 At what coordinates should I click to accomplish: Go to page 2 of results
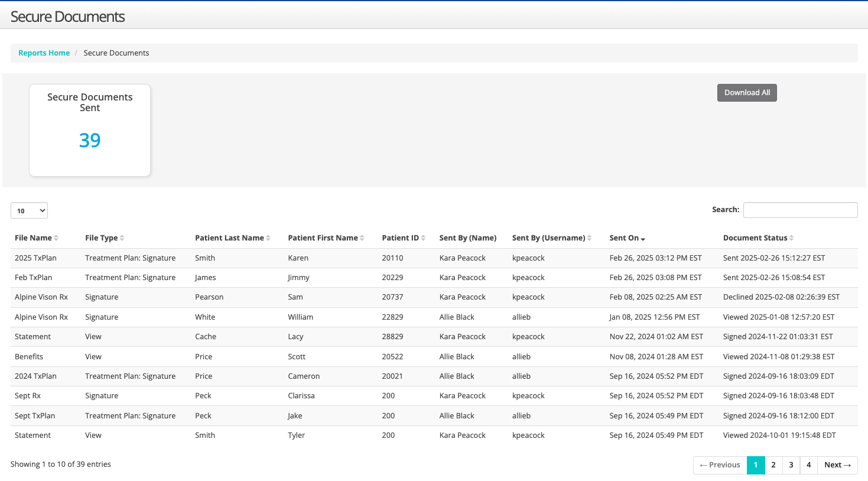(773, 465)
